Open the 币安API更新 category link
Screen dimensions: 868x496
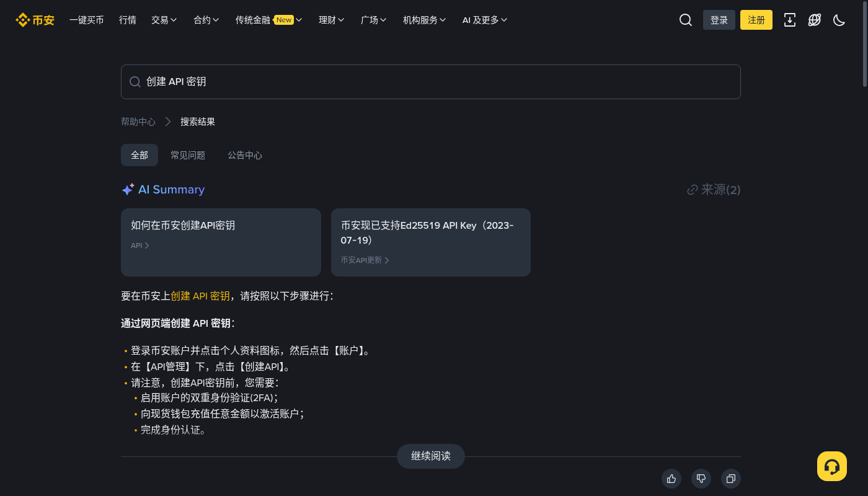pyautogui.click(x=365, y=260)
